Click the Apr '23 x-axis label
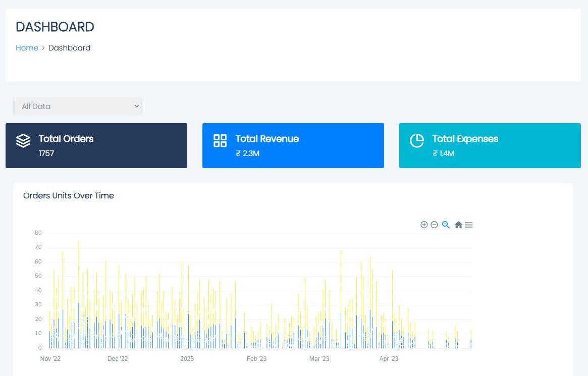 389,359
